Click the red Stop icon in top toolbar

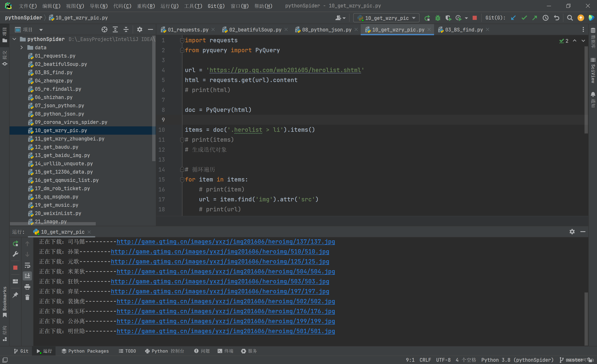point(475,18)
